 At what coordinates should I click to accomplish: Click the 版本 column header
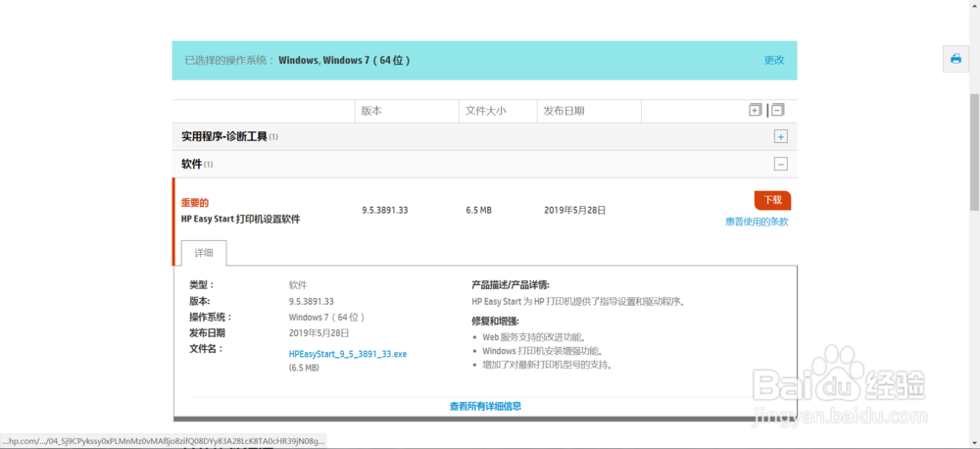371,111
